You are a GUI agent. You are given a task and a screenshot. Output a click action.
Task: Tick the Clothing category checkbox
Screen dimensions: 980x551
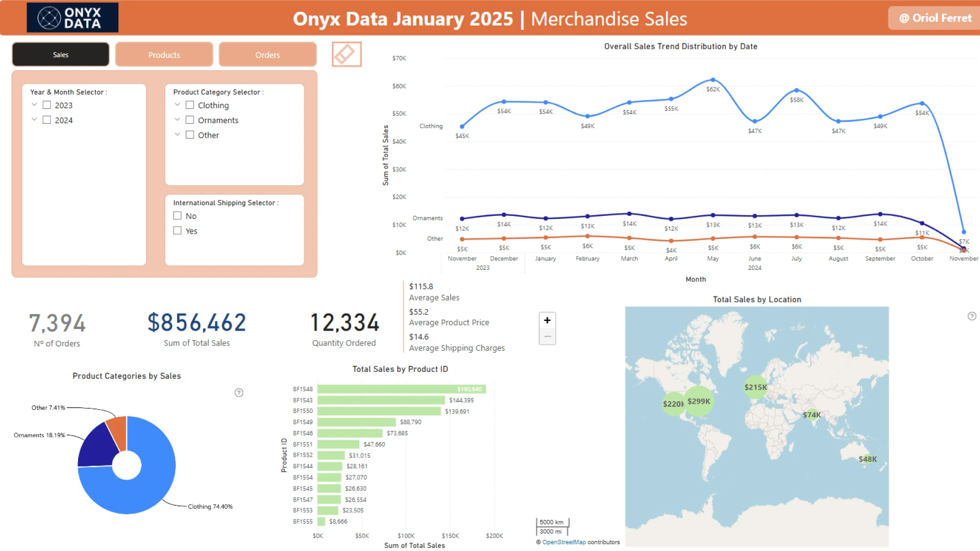(x=190, y=105)
